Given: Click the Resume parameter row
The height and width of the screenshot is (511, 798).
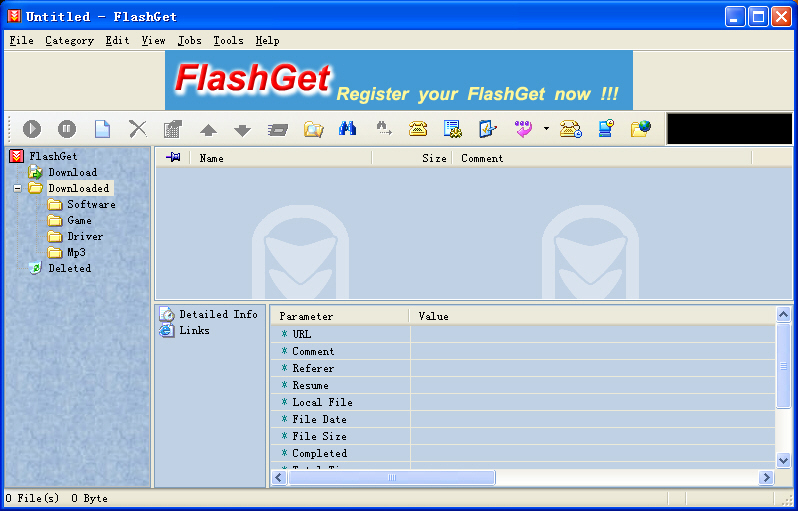Looking at the screenshot, I should (x=523, y=385).
